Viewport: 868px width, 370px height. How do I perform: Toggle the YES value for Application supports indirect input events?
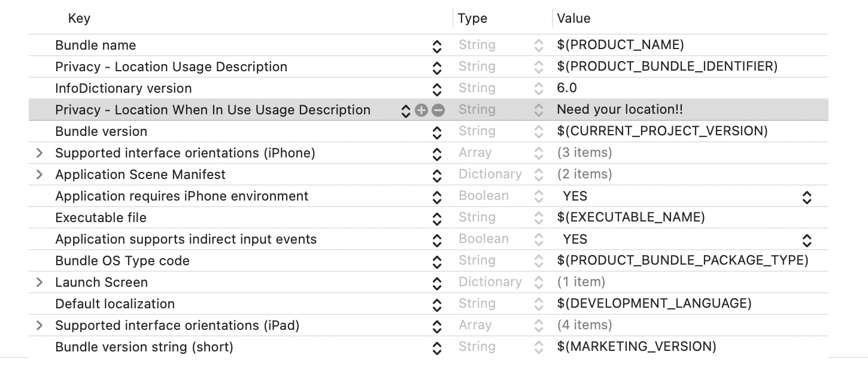coord(806,239)
